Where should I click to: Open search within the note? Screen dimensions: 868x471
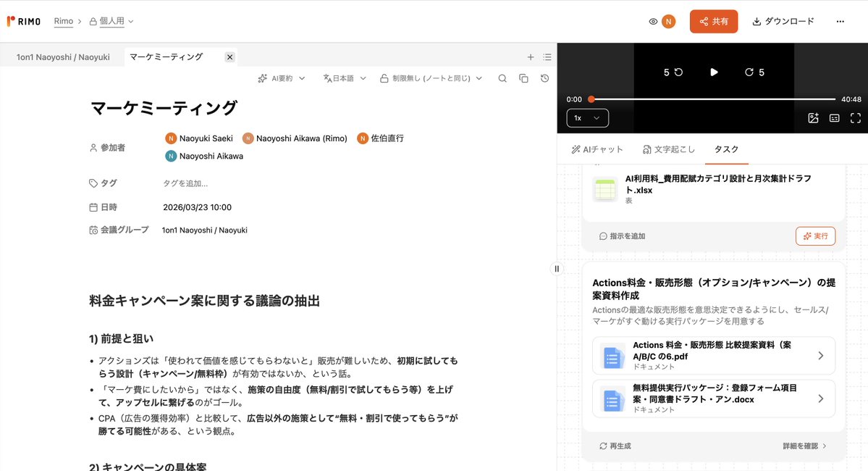tap(502, 78)
